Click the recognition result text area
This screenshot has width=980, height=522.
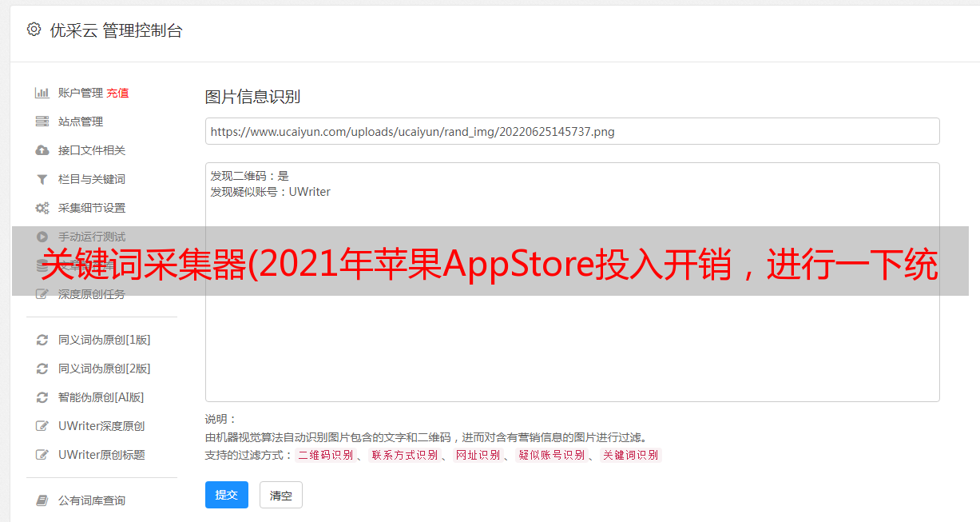coord(572,282)
